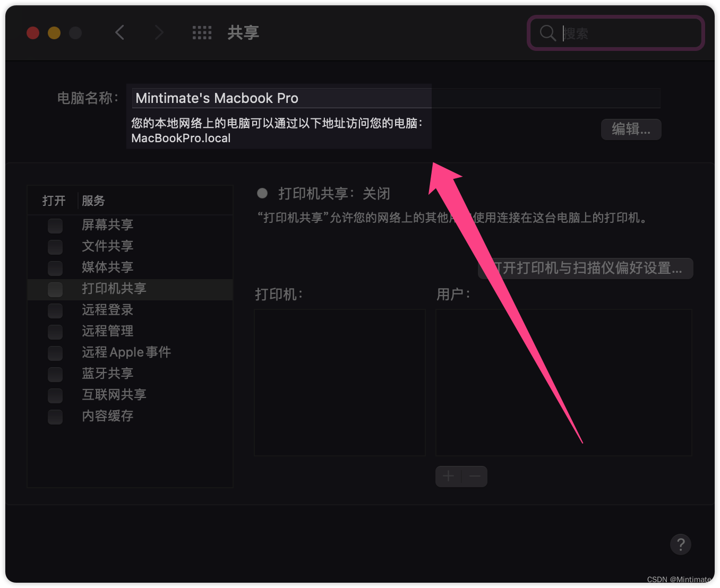Select the 文件共享 service row

(130, 246)
